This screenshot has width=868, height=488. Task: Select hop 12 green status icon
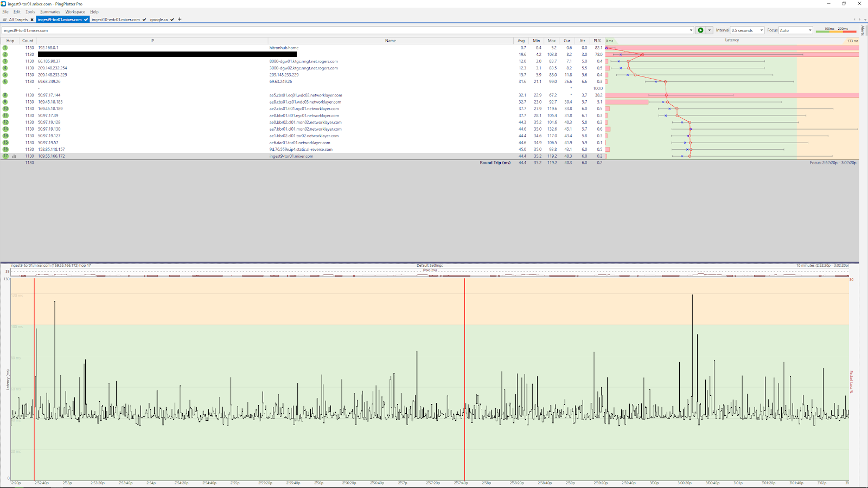tap(5, 122)
